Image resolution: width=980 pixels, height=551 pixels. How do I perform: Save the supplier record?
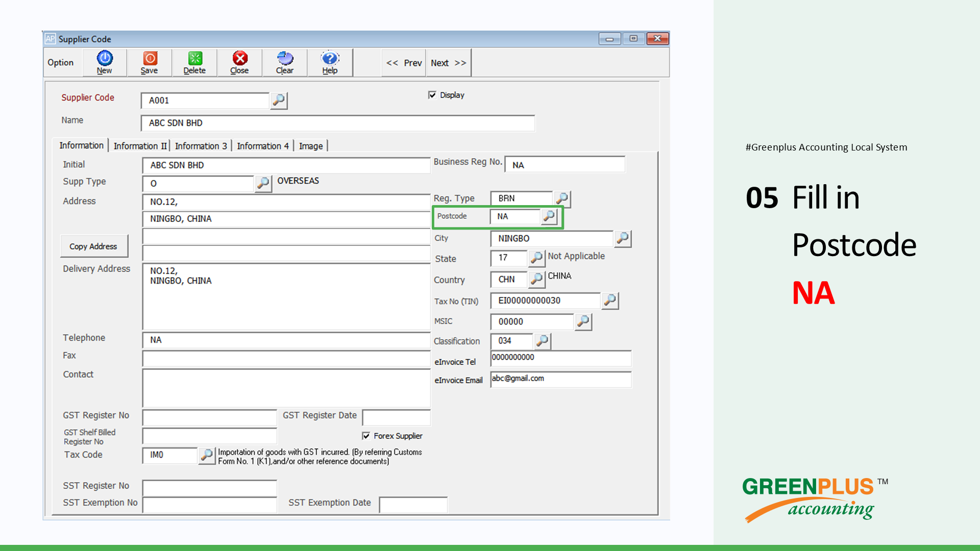150,63
